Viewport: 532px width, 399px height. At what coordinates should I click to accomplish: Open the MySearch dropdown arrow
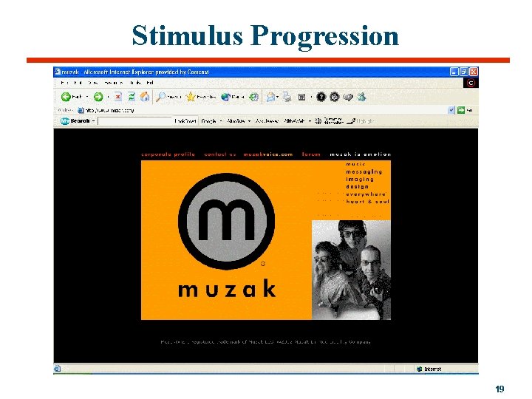click(93, 120)
